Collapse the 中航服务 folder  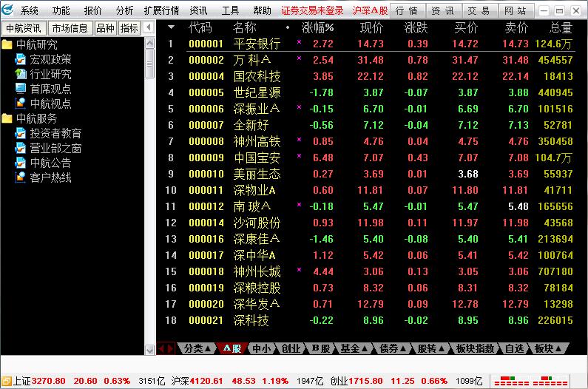(x=7, y=118)
